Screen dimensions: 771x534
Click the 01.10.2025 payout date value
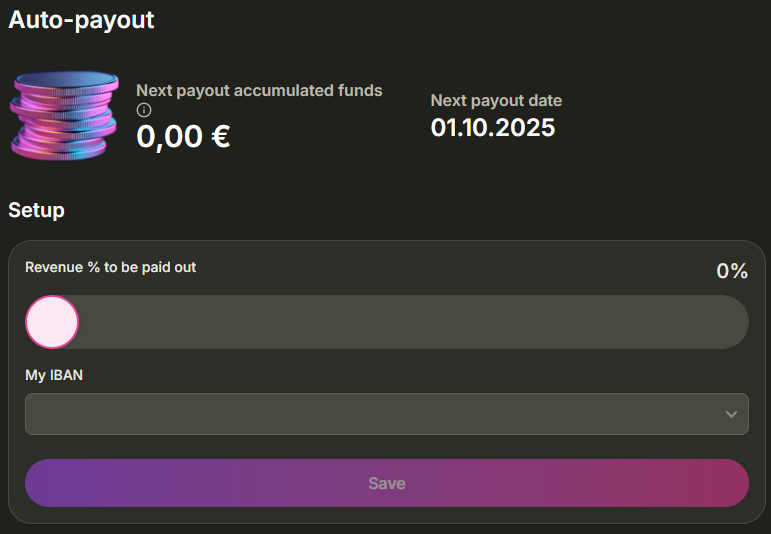(x=492, y=127)
